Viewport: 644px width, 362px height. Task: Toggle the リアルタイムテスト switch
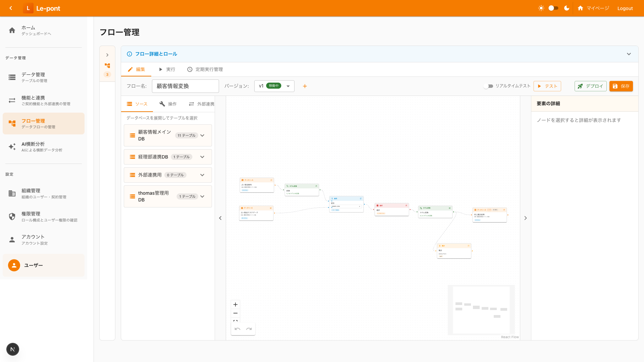point(488,86)
